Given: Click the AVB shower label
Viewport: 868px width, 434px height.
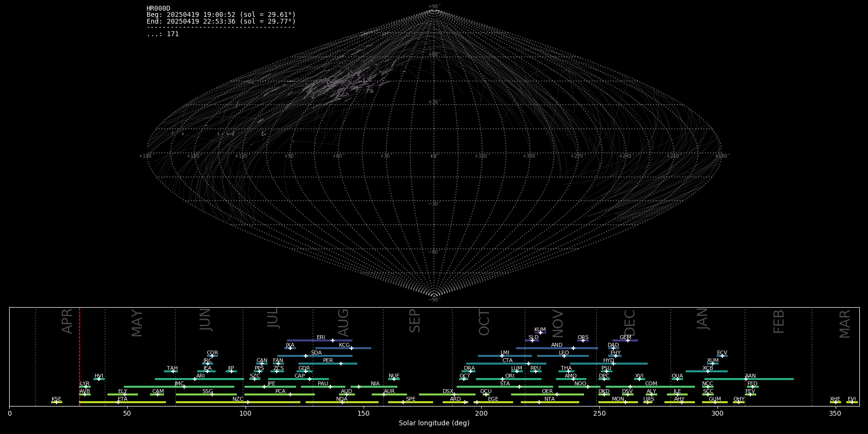Looking at the screenshot, I should click(x=85, y=392).
